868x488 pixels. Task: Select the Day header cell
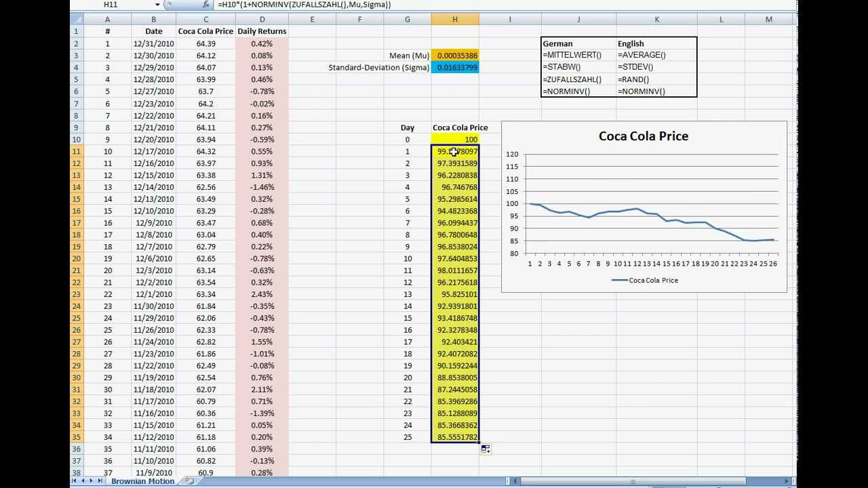pyautogui.click(x=407, y=127)
